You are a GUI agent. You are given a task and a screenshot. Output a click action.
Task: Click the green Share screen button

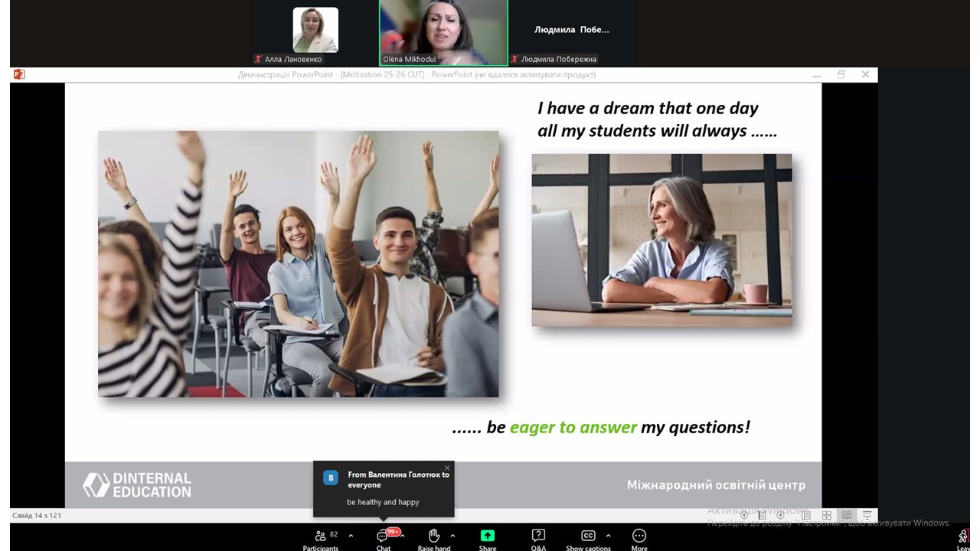point(488,540)
